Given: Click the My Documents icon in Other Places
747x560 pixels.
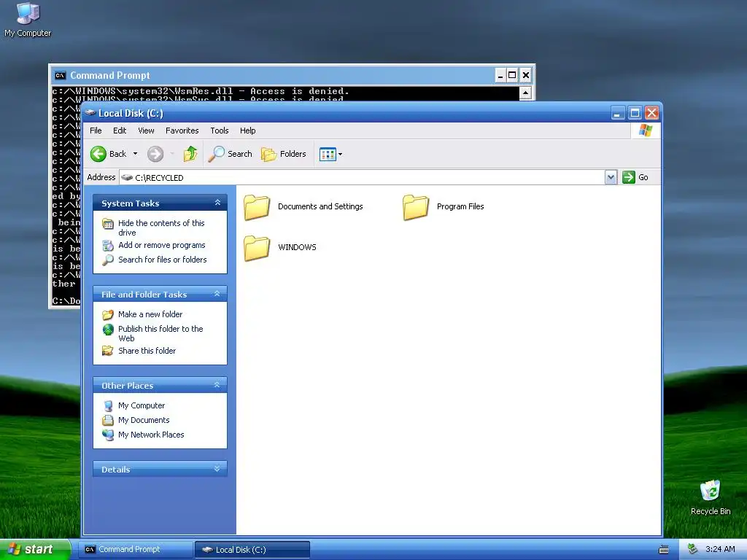Looking at the screenshot, I should click(x=108, y=420).
